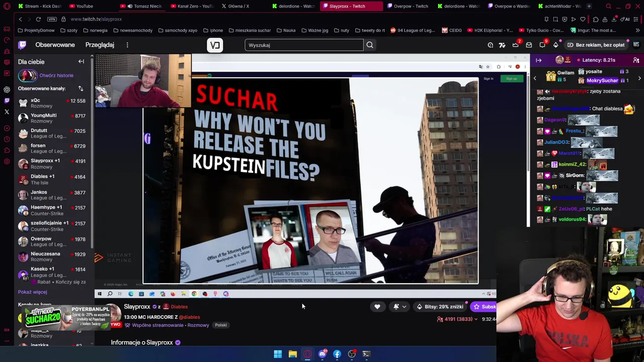Open Twitch search magnifier button
This screenshot has width=644, height=362.
(x=370, y=45)
